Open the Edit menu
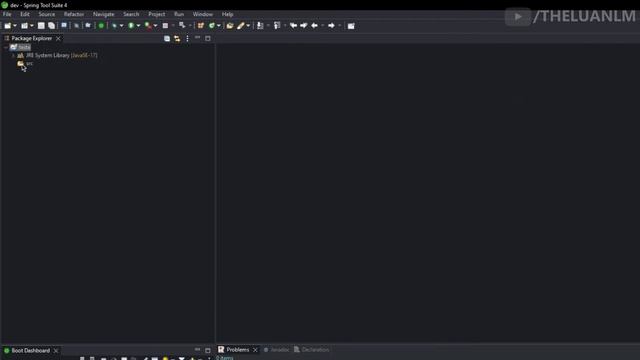Image resolution: width=640 pixels, height=360 pixels. (25, 14)
